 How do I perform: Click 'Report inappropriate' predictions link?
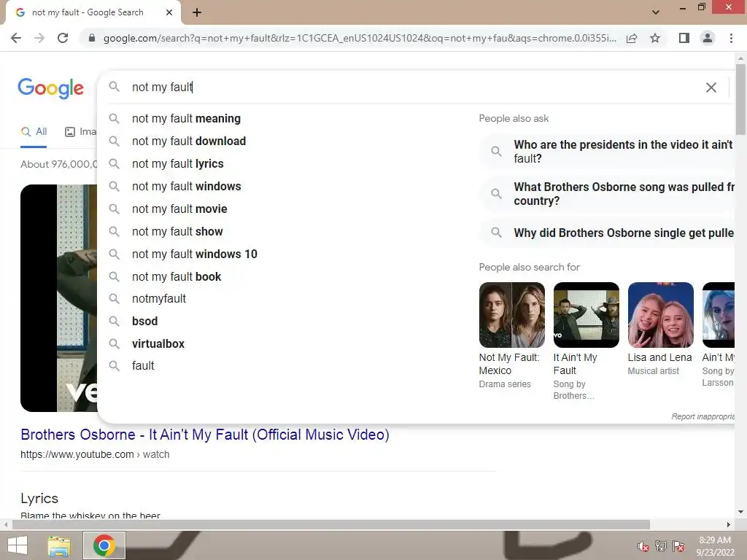703,416
